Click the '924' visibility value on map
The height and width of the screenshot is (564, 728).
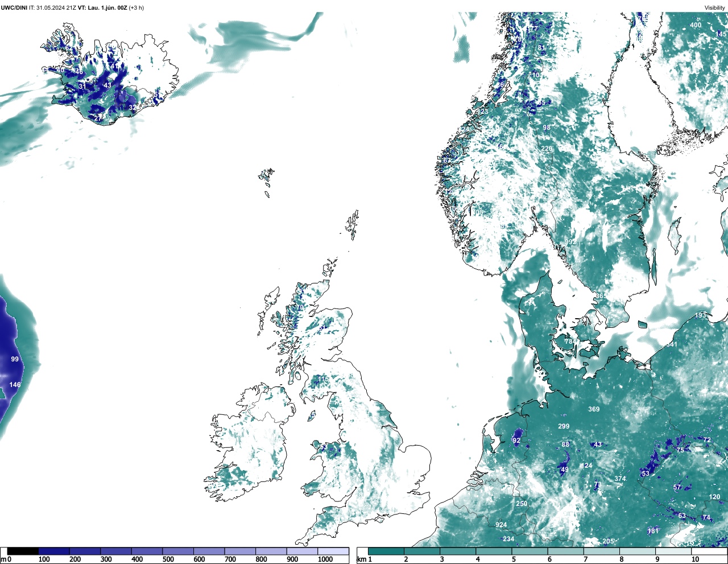coord(501,525)
